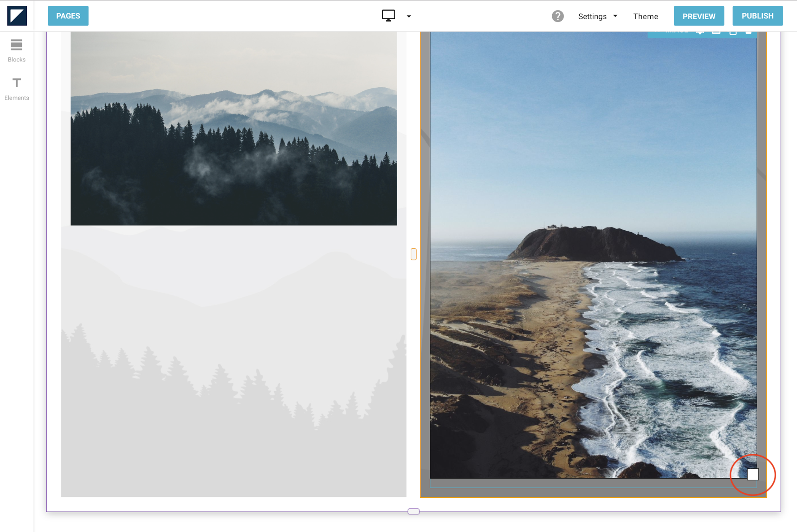Expand the device view dropdown arrow
Viewport: 797px width, 532px height.
click(x=409, y=16)
